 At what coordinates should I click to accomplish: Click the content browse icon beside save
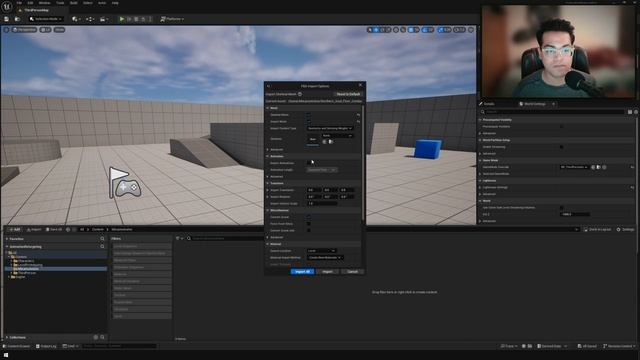pyautogui.click(x=17, y=19)
